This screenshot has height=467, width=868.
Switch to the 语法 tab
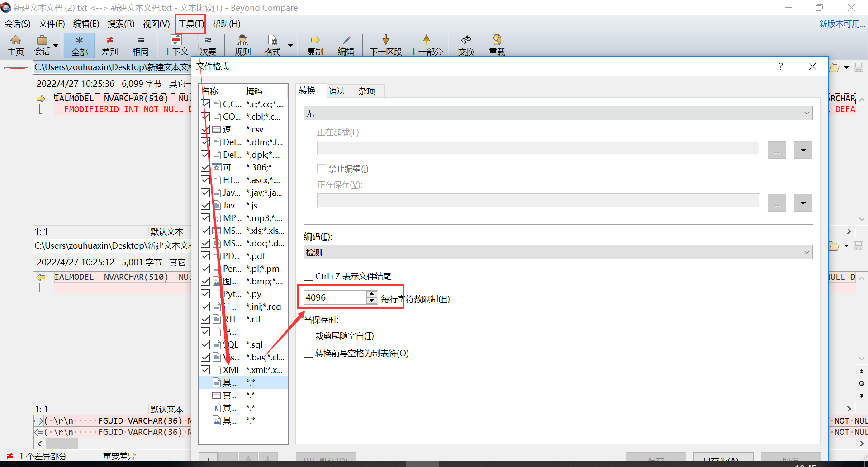(x=337, y=91)
